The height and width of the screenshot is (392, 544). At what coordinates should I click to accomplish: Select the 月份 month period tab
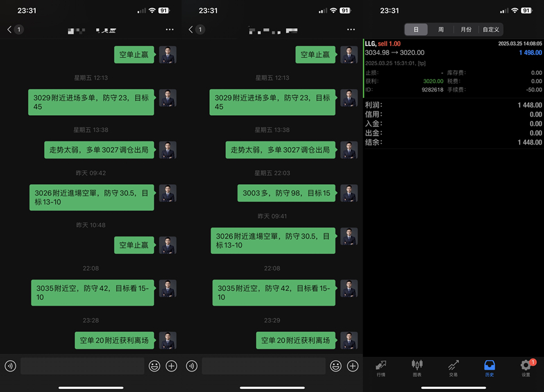(x=466, y=29)
